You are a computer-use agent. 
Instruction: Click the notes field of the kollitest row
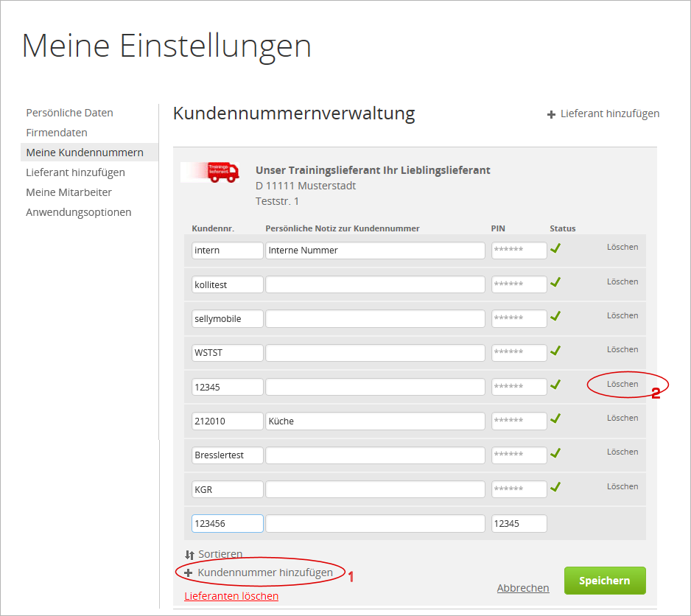374,284
